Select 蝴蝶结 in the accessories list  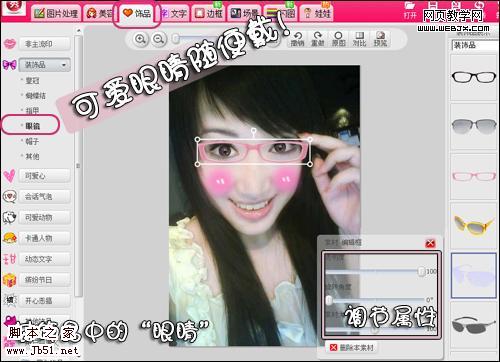(35, 96)
